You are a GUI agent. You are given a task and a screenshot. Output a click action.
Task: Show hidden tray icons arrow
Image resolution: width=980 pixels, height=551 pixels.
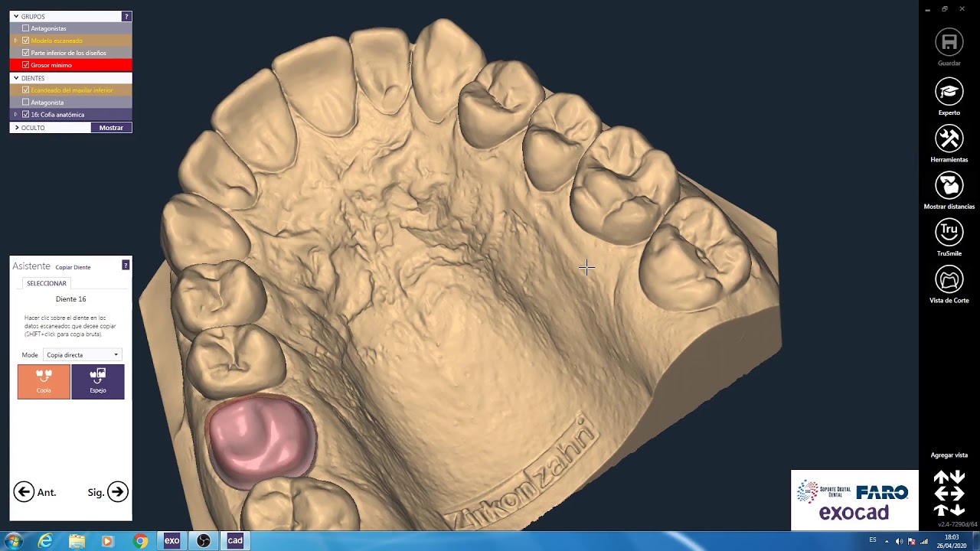click(x=887, y=541)
